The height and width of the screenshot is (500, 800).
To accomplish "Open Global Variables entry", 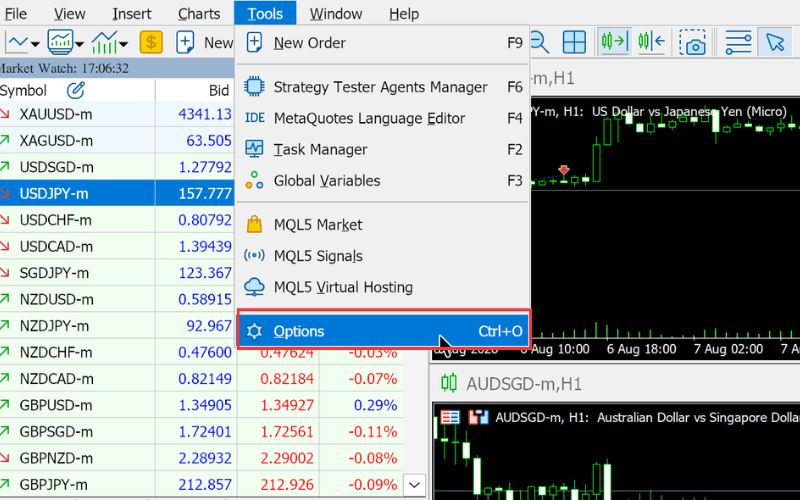I will [x=384, y=180].
